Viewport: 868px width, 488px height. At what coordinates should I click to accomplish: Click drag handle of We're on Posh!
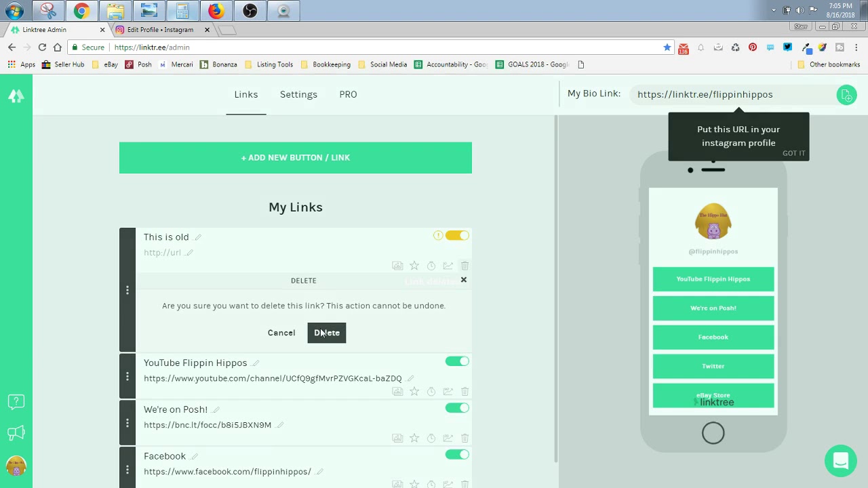click(x=127, y=423)
